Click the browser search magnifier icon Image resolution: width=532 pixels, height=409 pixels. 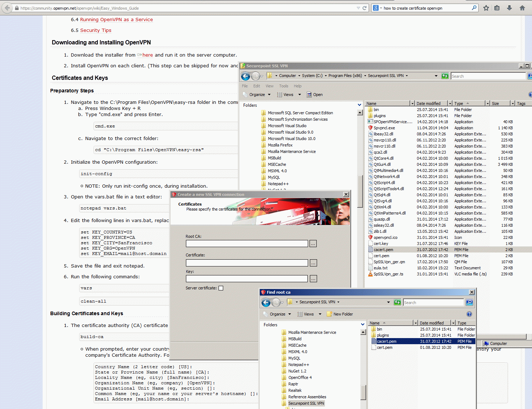474,8
